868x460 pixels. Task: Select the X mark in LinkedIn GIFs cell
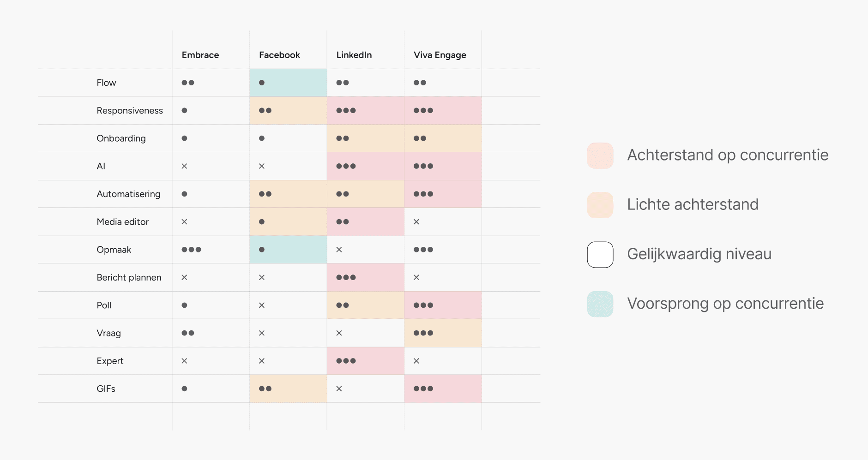(x=339, y=388)
